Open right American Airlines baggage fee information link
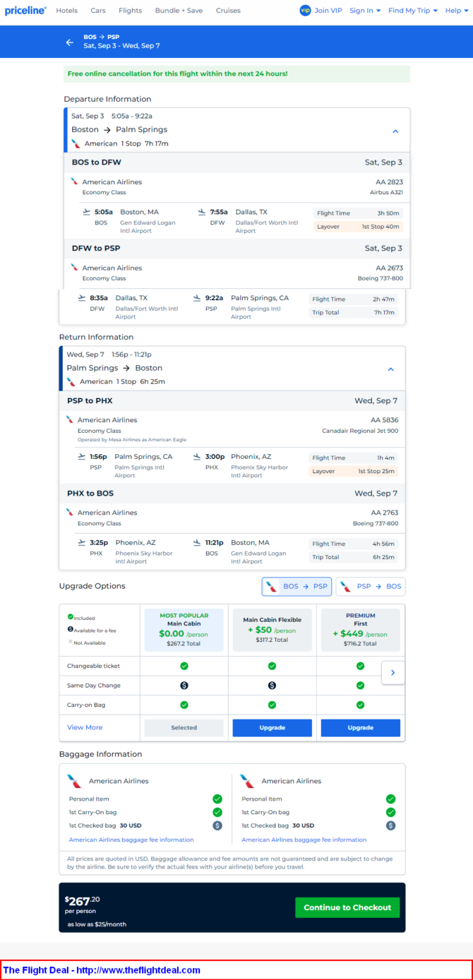 304,839
